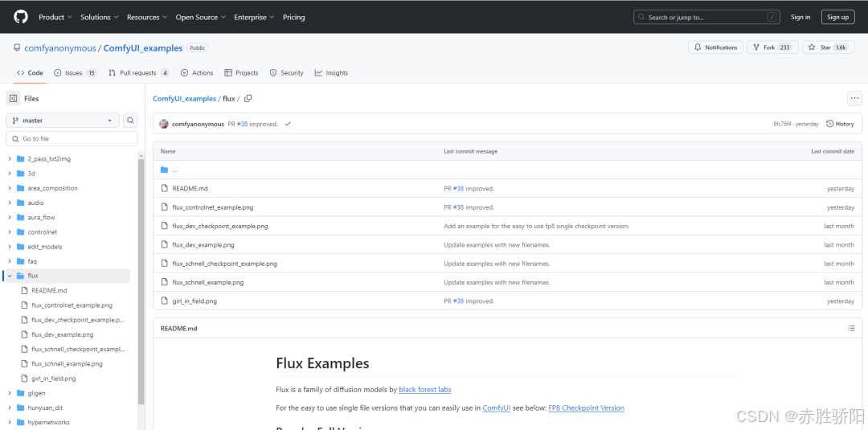Open the Security tab
This screenshot has height=430, width=868.
coord(287,72)
